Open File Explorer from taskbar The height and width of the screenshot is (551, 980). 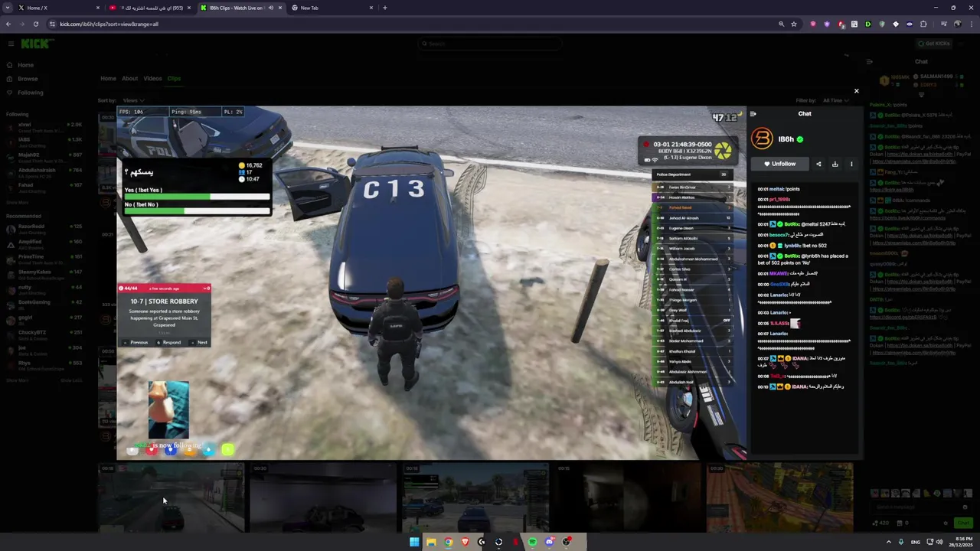431,542
